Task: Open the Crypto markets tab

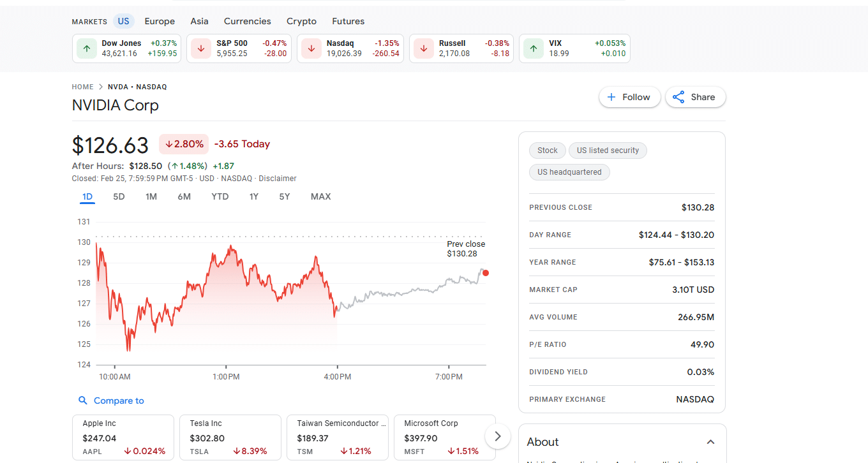Action: (x=301, y=21)
